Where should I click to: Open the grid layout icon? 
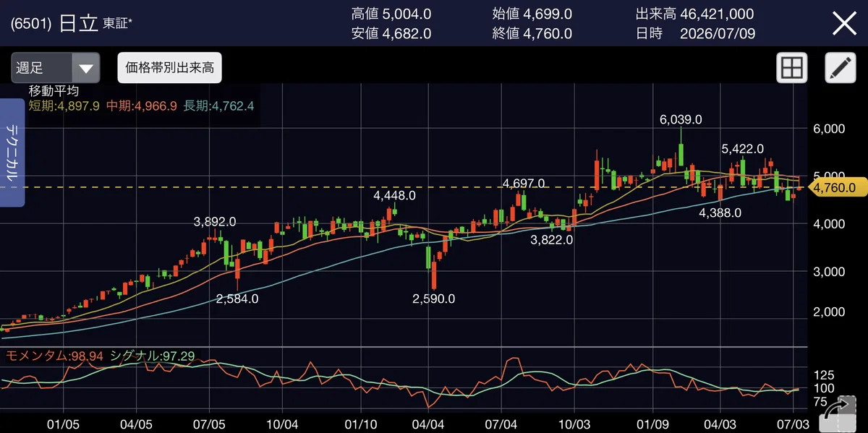[791, 69]
